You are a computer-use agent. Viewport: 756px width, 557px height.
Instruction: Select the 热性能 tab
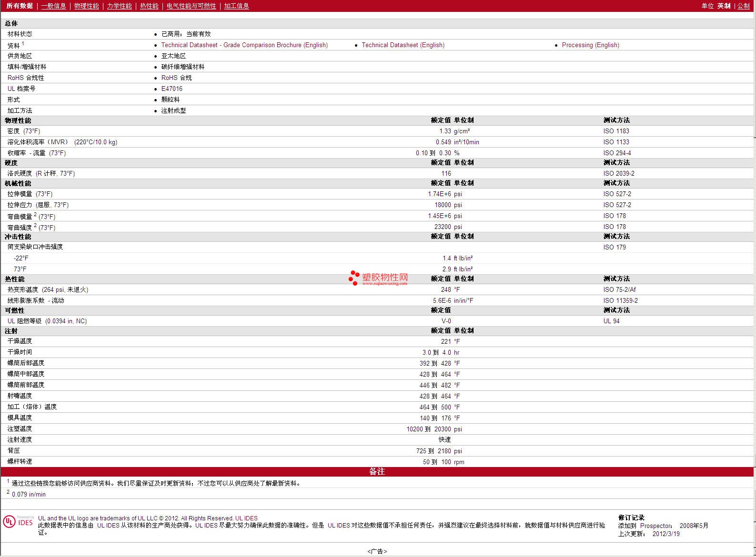pyautogui.click(x=149, y=6)
